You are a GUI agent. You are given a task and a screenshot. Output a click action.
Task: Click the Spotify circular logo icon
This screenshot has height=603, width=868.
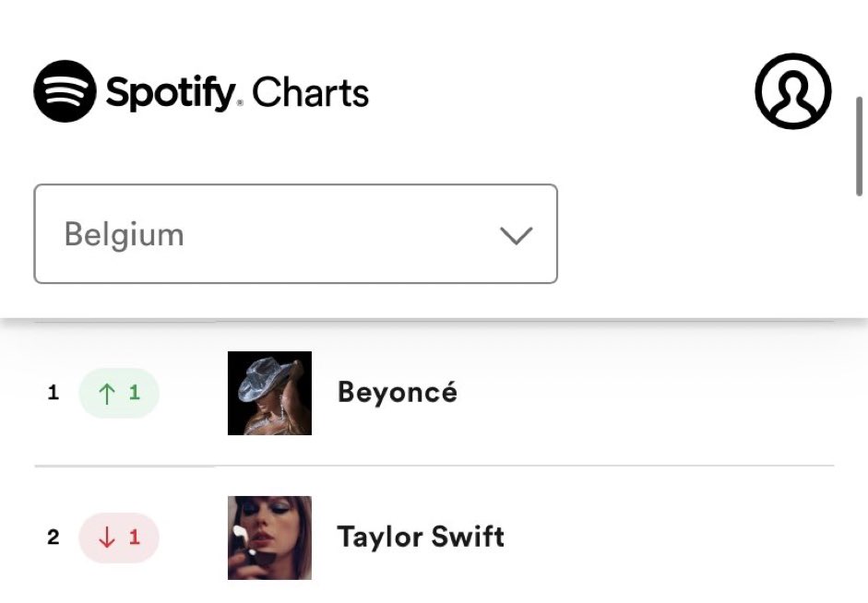coord(65,91)
